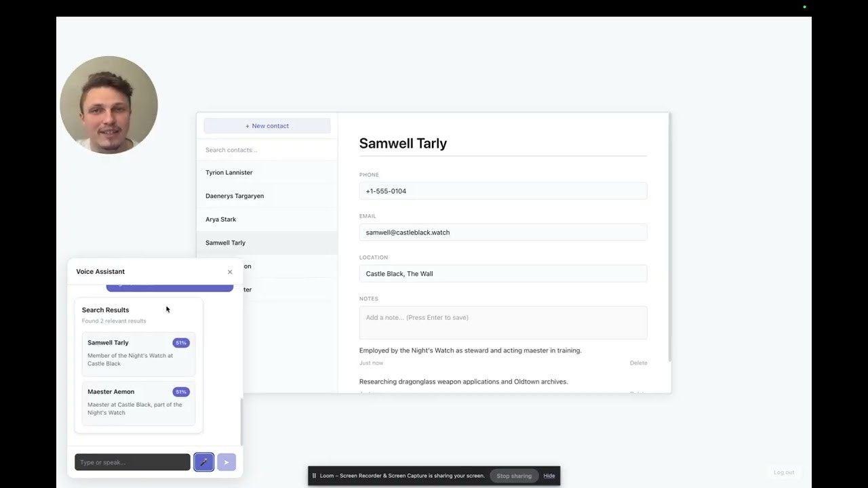Click the purple chat message bubble
The image size is (868, 488).
pos(170,288)
